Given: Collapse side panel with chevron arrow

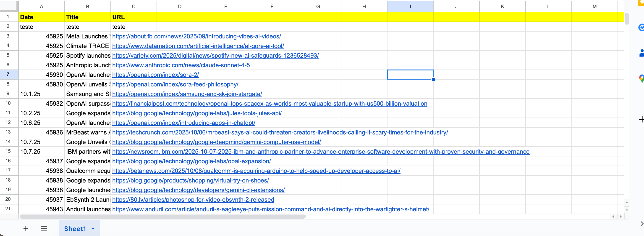Looking at the screenshot, I should click(642, 223).
